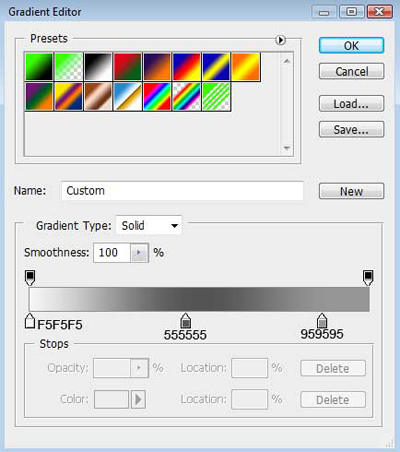Click the Name field containing Custom
The image size is (400, 452).
[x=182, y=191]
